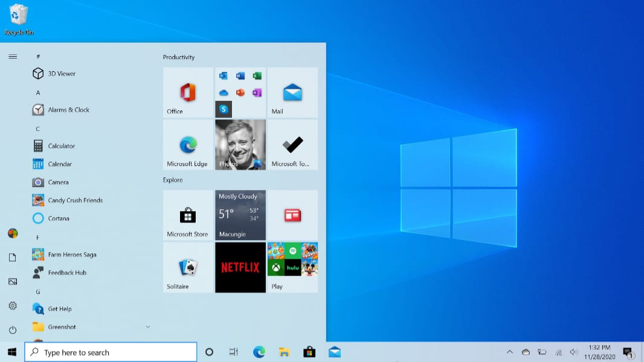Open OneNote from the Office tile cluster
This screenshot has width=644, height=362.
point(257,92)
